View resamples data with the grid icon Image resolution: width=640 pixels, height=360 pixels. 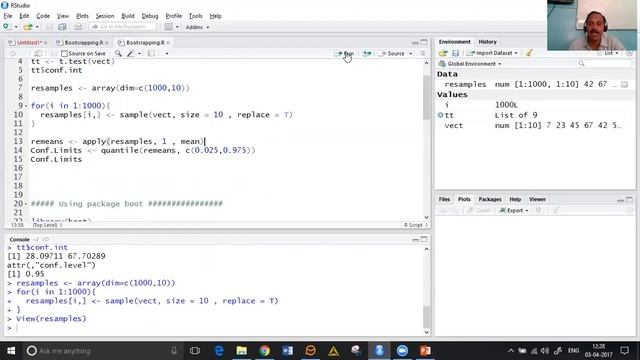coord(624,84)
